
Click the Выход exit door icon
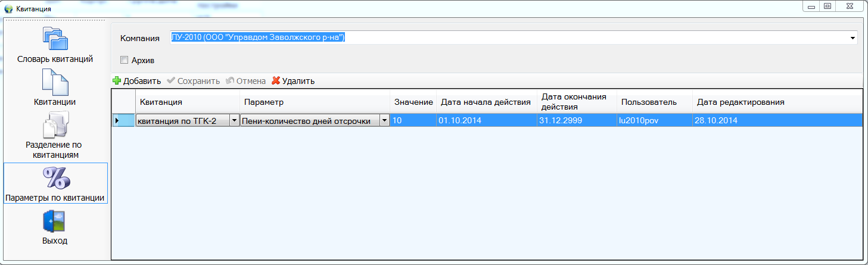pyautogui.click(x=55, y=222)
